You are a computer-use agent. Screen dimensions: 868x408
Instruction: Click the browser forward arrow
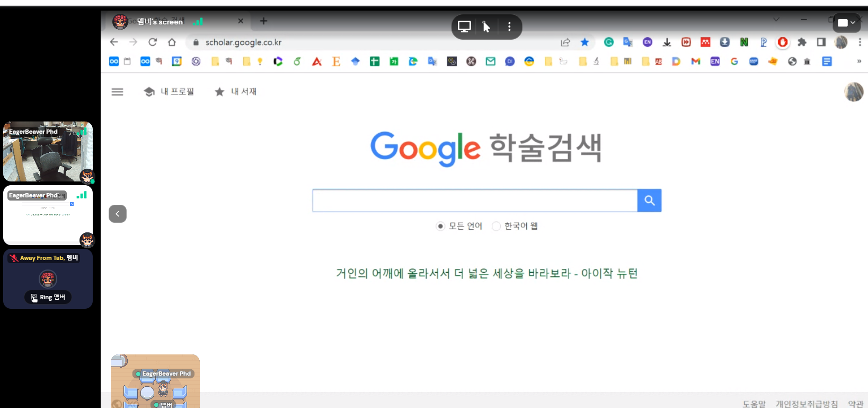click(x=133, y=42)
